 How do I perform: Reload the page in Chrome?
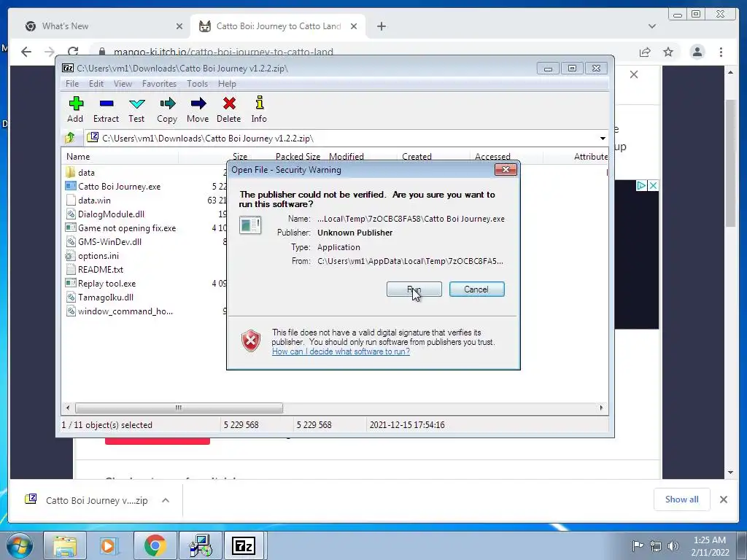(x=73, y=52)
